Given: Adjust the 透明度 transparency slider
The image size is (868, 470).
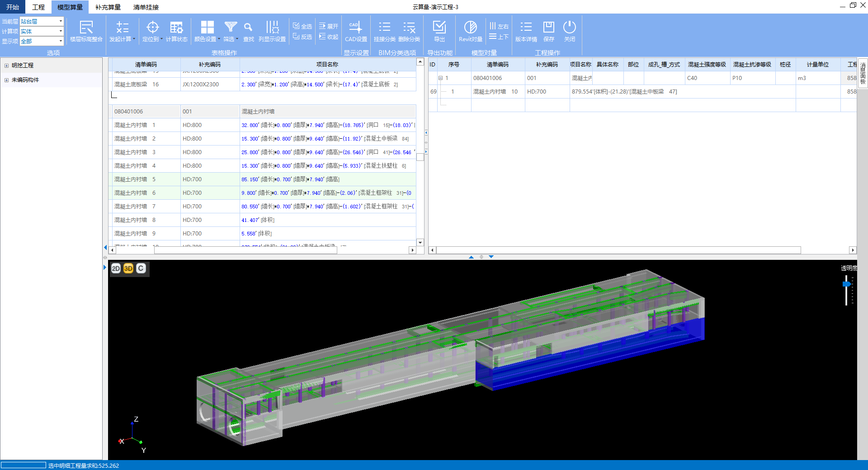Looking at the screenshot, I should coord(846,284).
